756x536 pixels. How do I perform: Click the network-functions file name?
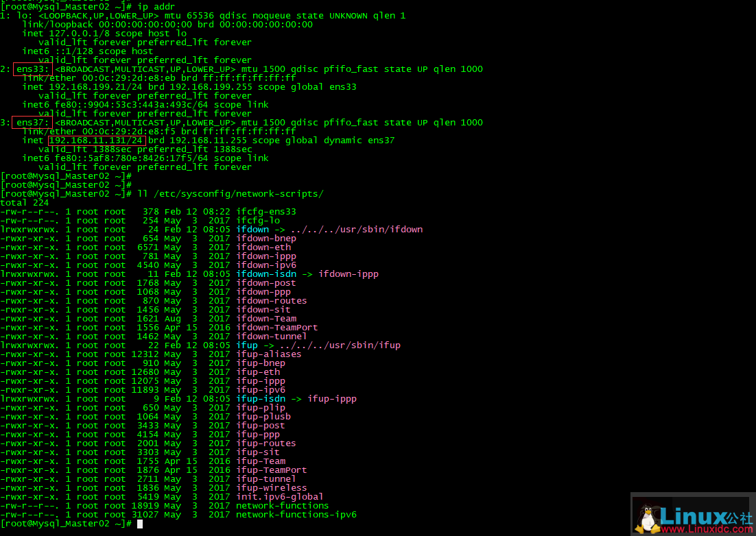tap(282, 506)
